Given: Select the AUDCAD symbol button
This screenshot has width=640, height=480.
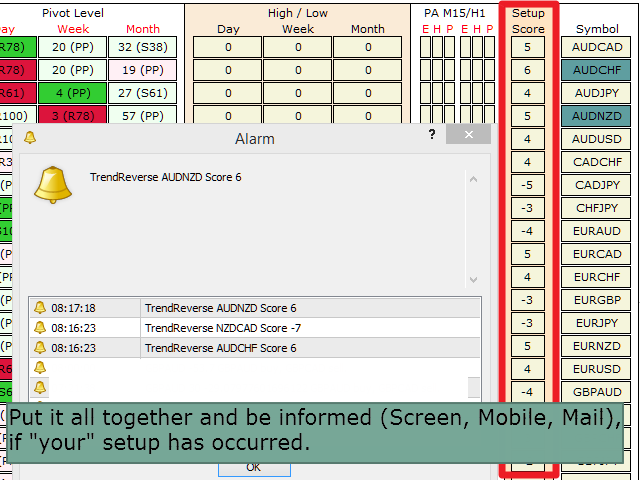Looking at the screenshot, I should click(597, 47).
